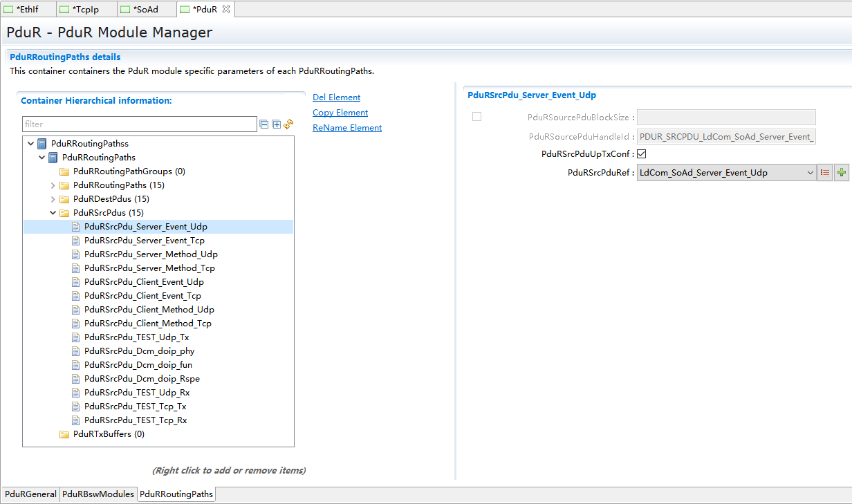852x504 pixels.
Task: Close the PduR editor tab
Action: (226, 9)
